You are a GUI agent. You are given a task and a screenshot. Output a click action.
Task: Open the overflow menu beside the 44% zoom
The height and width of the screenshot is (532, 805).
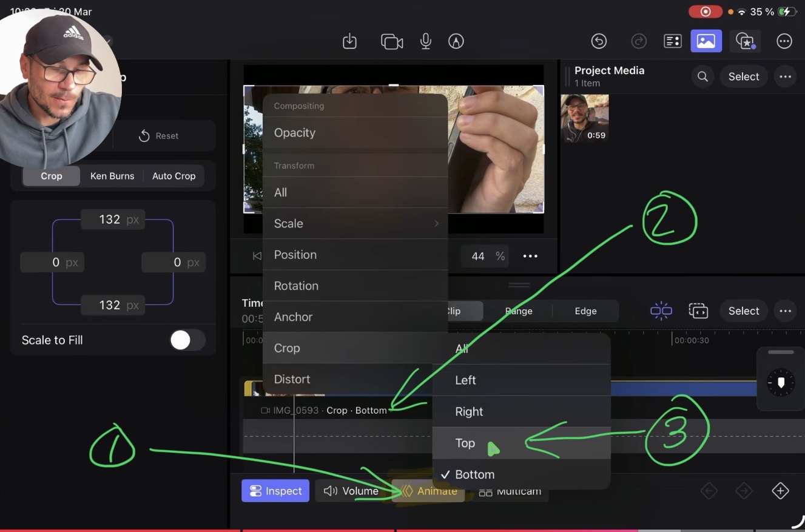coord(530,256)
